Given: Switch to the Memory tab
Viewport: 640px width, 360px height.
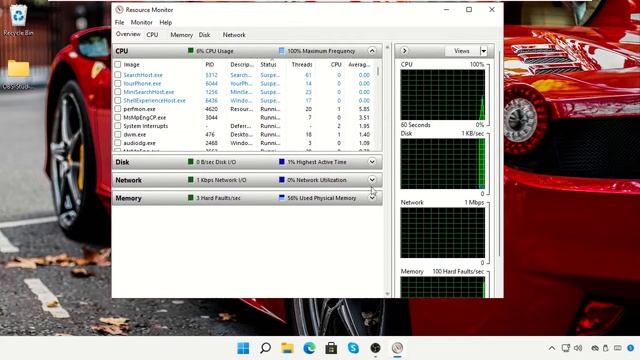Looking at the screenshot, I should (181, 35).
